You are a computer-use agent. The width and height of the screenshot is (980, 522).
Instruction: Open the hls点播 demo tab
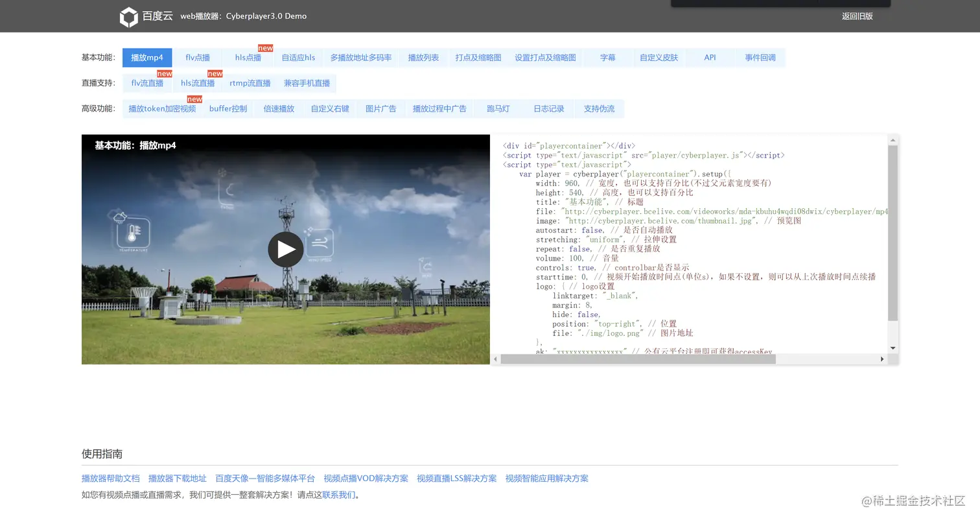(x=248, y=57)
